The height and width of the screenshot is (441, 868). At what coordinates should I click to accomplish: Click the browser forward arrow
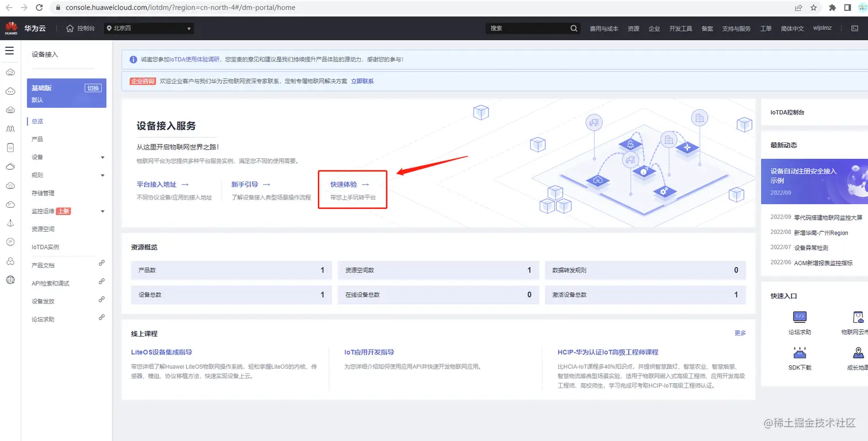point(24,8)
